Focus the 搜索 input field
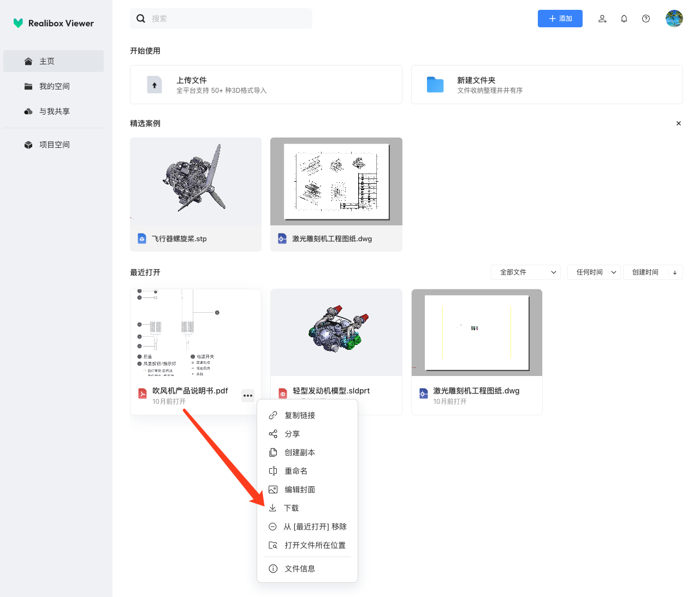The width and height of the screenshot is (700, 597). pos(221,19)
